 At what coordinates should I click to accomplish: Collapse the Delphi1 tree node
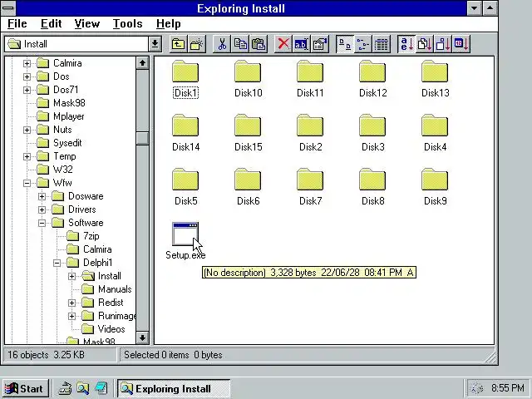tap(57, 263)
